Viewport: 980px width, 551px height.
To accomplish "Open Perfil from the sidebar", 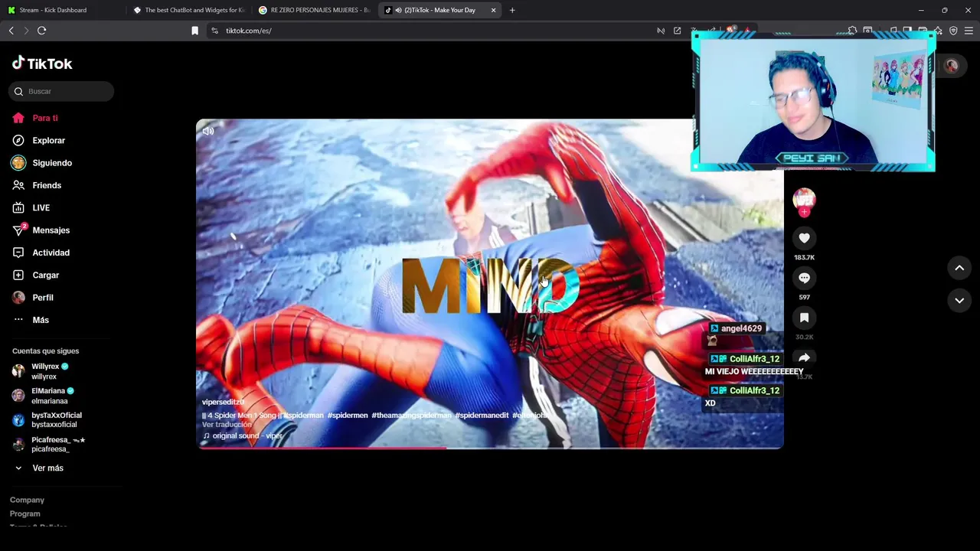I will 32,298.
